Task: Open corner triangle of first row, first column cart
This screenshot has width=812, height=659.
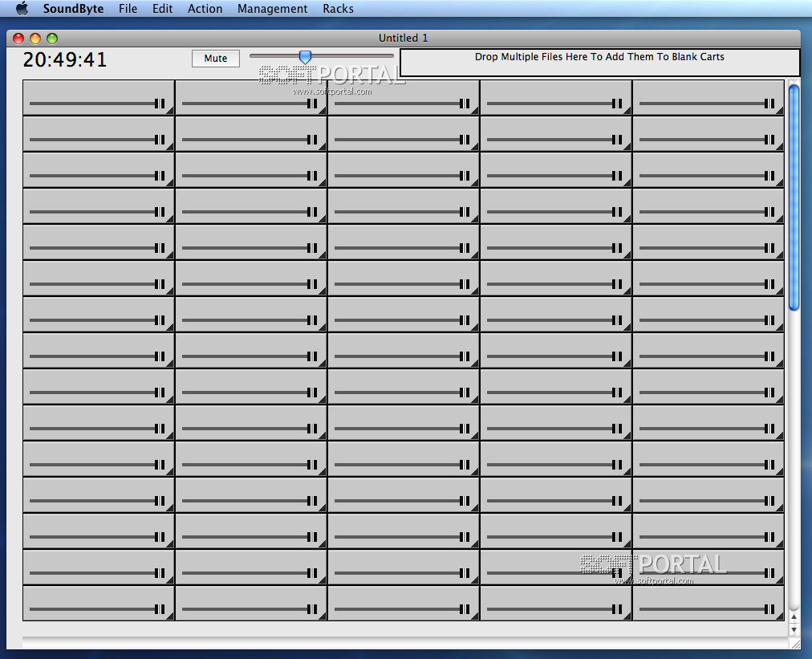Action: [170, 111]
